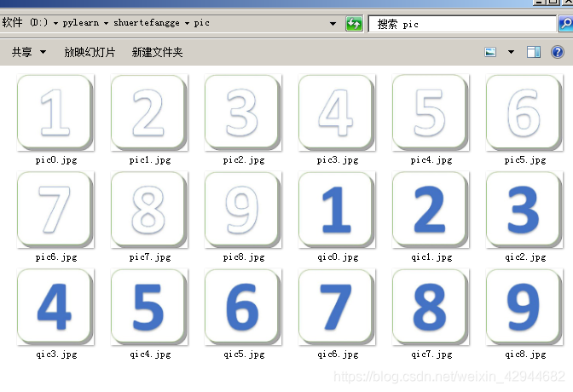Select the qic8.jpg thumbnail
The height and width of the screenshot is (392, 573).
tap(524, 307)
